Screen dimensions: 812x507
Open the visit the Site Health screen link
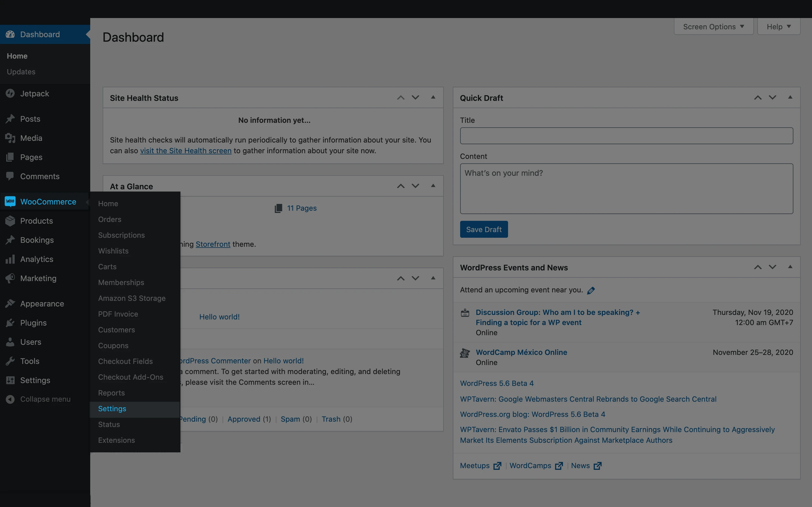tap(186, 151)
